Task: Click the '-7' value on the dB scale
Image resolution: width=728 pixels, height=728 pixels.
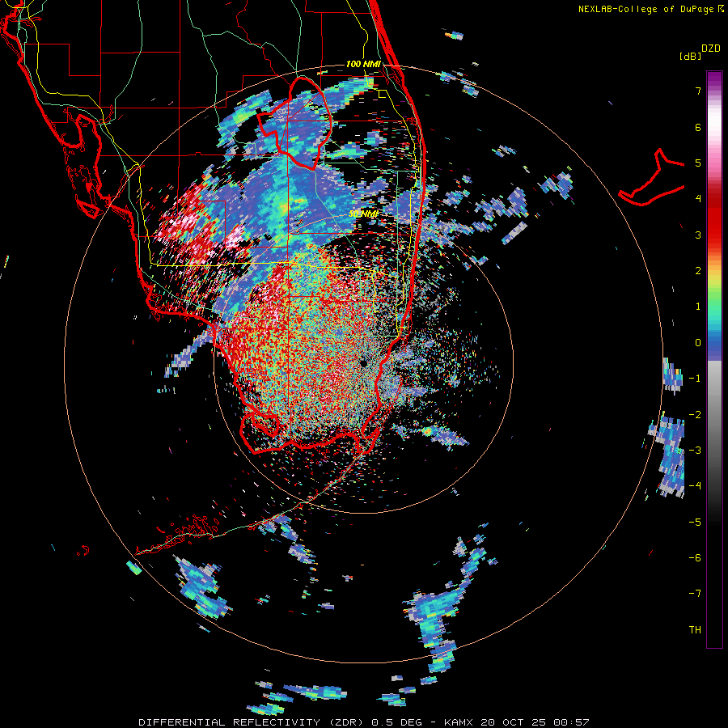Action: pos(695,594)
